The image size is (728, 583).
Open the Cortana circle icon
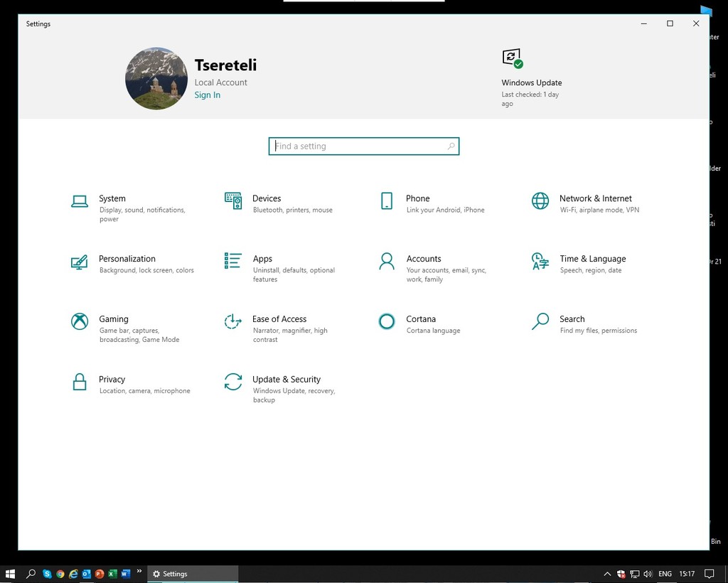click(x=387, y=321)
